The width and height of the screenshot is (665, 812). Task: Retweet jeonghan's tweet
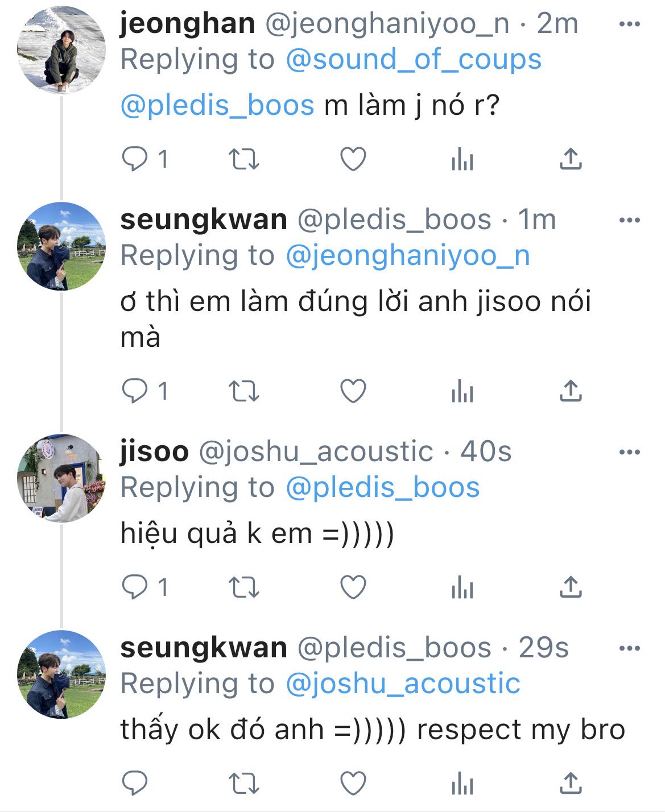243,160
